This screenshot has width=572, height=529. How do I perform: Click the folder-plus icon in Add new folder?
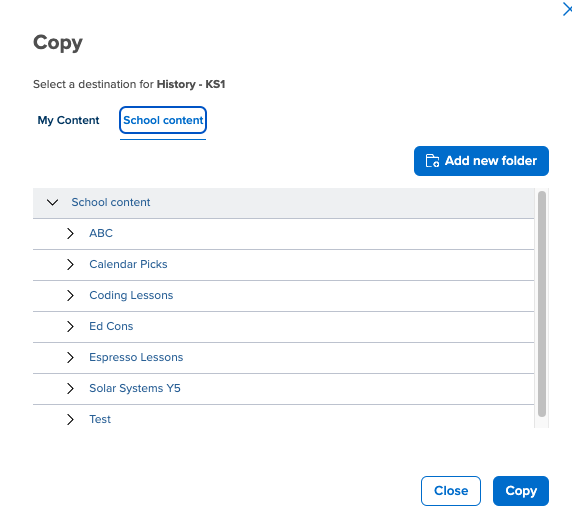pos(432,161)
